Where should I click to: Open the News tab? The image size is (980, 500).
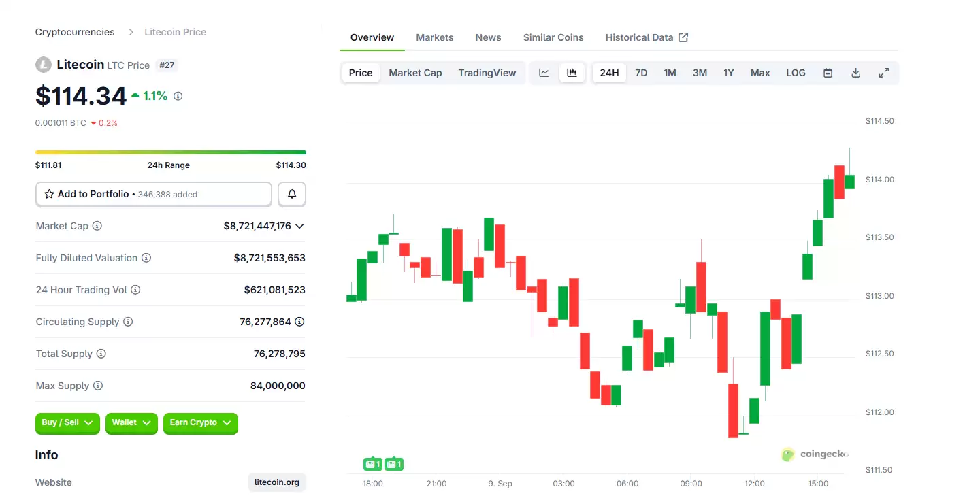tap(488, 37)
